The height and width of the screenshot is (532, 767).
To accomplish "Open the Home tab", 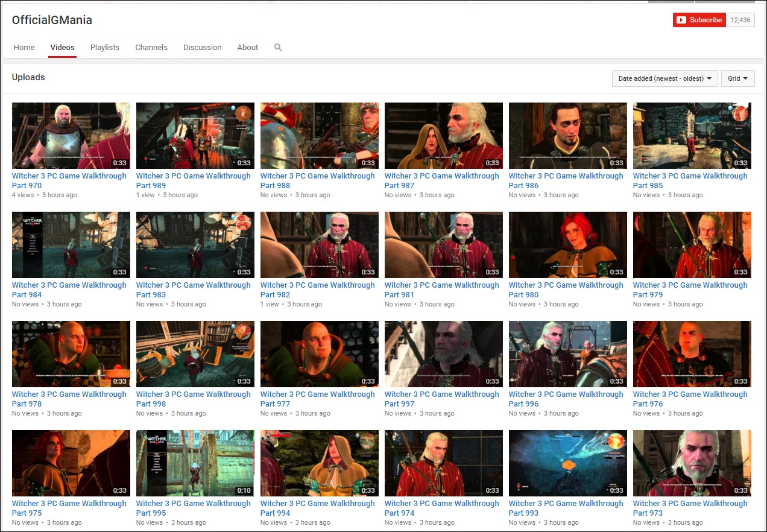I will click(24, 47).
